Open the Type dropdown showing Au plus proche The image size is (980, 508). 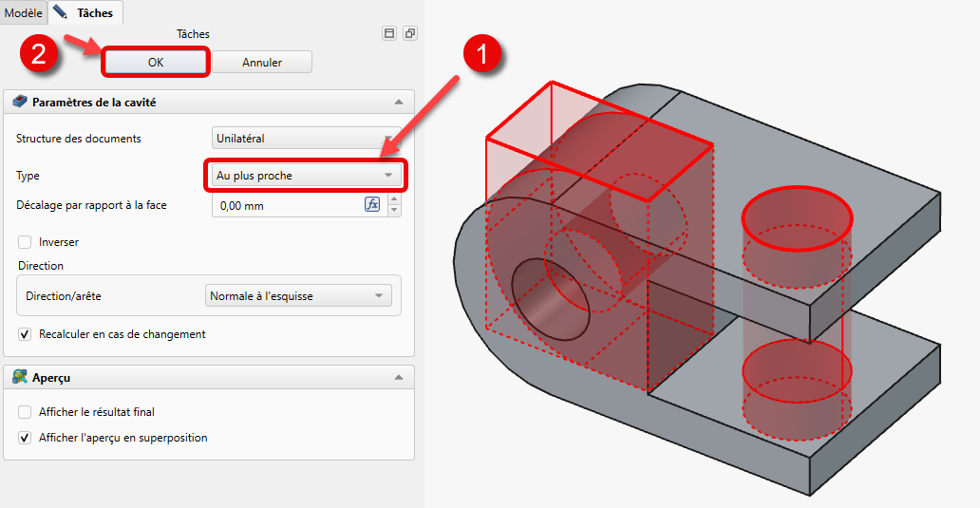306,176
